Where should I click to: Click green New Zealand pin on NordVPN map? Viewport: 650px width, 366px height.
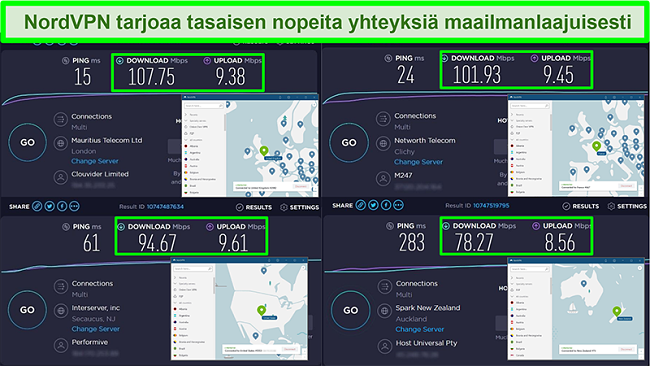tap(617, 311)
